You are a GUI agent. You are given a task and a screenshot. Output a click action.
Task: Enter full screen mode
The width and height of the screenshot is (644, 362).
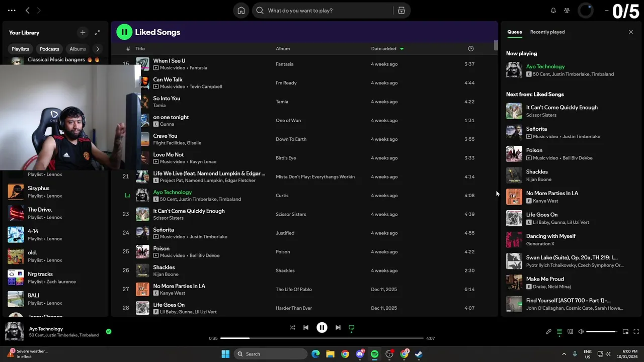point(636,332)
